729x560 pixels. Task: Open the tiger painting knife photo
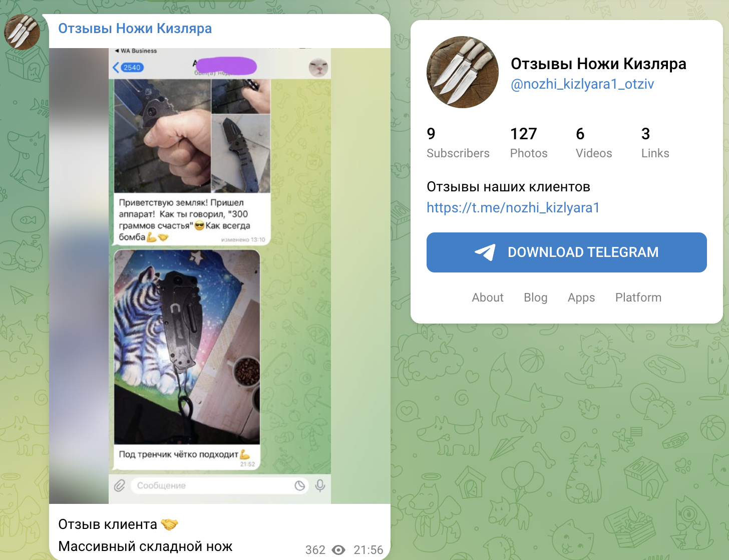(x=187, y=347)
